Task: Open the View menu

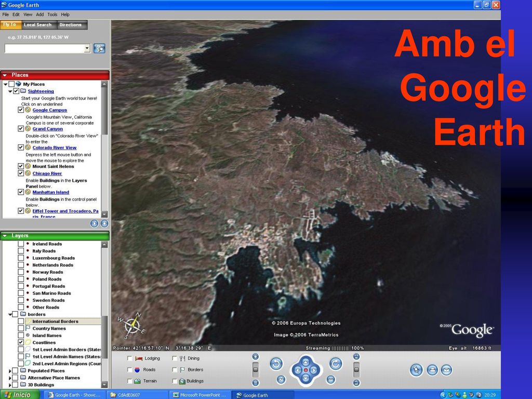Action: 28,15
